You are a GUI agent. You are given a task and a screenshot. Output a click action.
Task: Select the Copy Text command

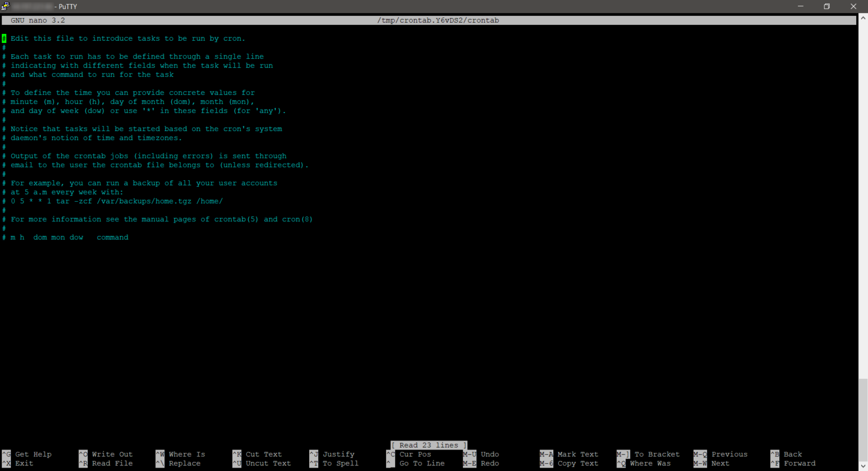(578, 463)
